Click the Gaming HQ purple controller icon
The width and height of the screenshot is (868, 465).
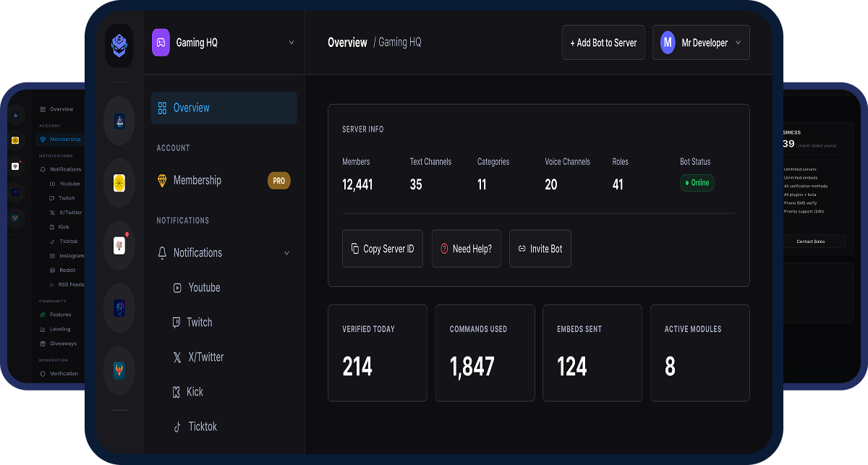click(161, 42)
